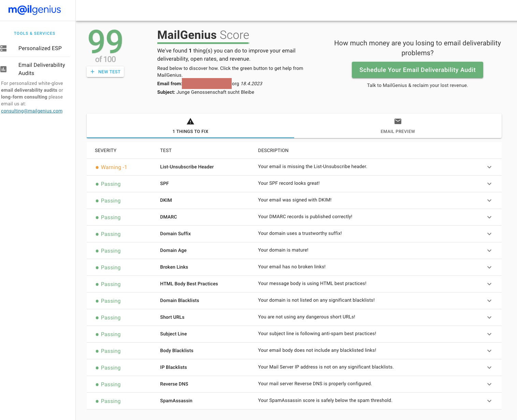Click the Broken Links test name
This screenshot has width=517, height=420.
(174, 267)
